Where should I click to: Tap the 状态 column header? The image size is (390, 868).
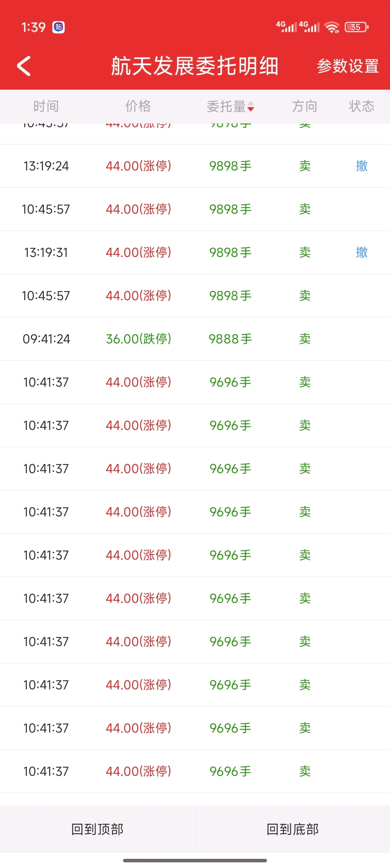[361, 106]
